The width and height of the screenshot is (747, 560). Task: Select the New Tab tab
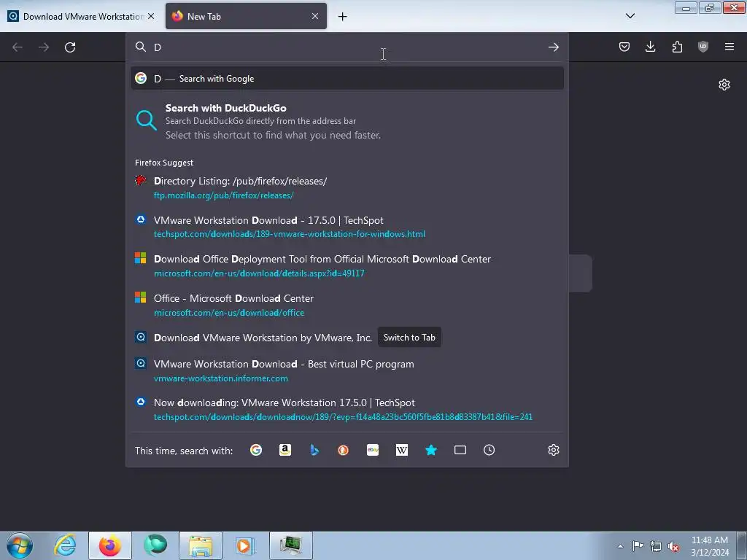pos(246,16)
